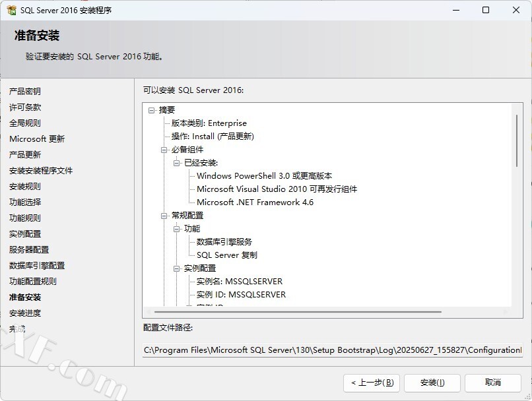
Task: Open the 功能选择 sidebar step
Action: [25, 202]
